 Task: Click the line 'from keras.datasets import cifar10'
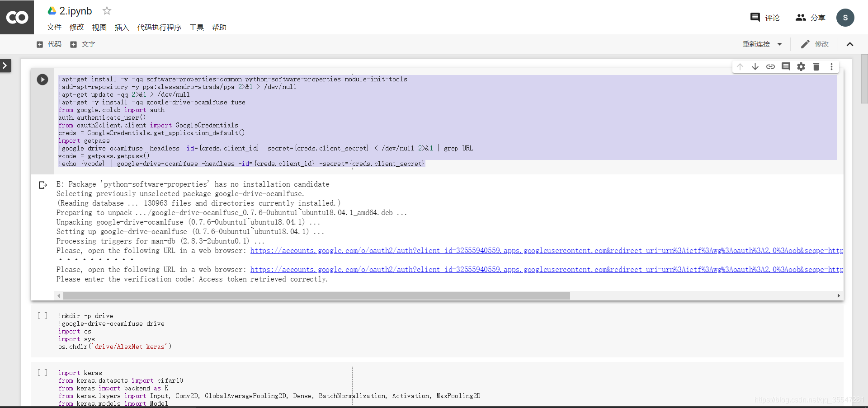(121, 380)
